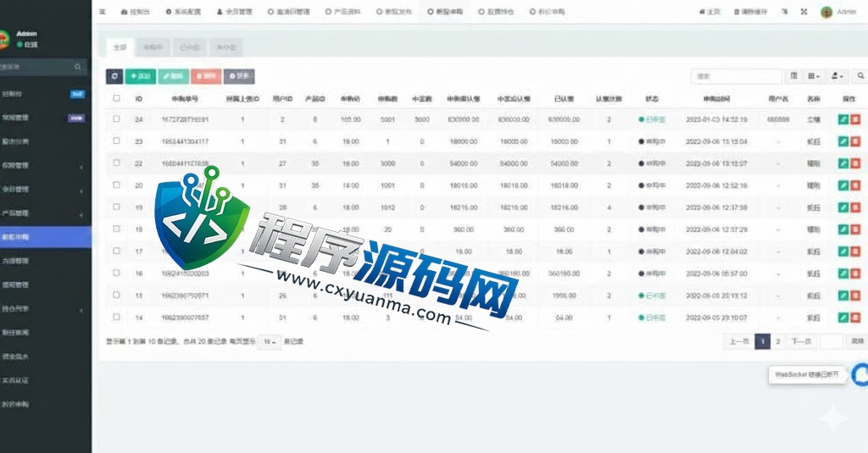Image resolution: width=868 pixels, height=453 pixels.
Task: Check the box for row ID 17
Action: [116, 251]
